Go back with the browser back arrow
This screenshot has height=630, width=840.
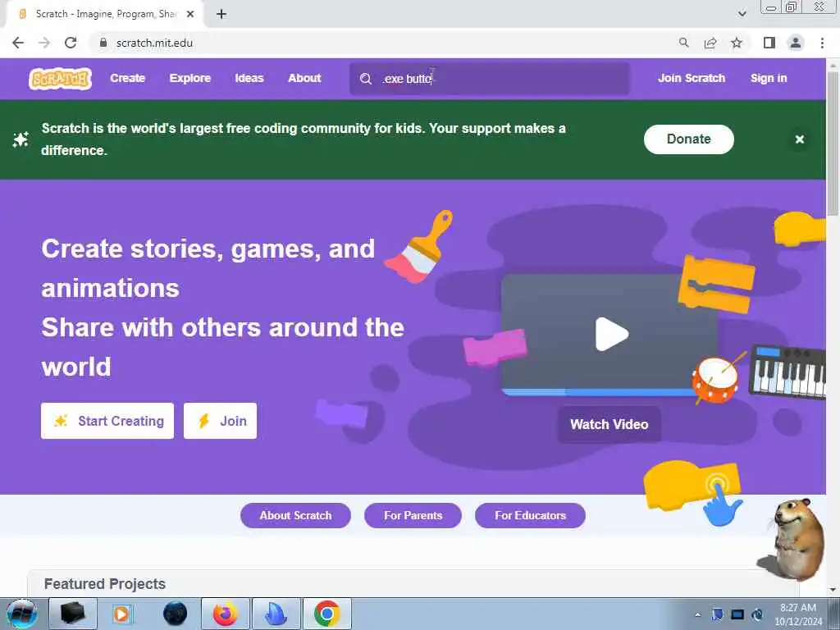tap(18, 43)
